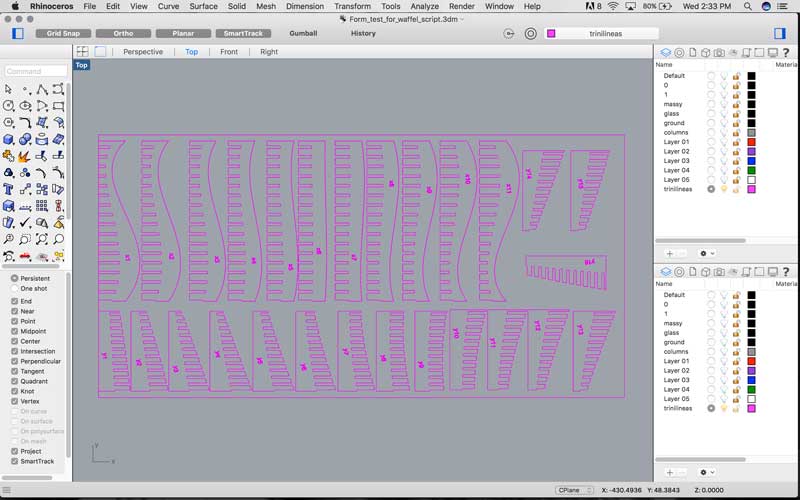This screenshot has width=800, height=500.
Task: Uncheck the Quadrant snap
Action: (15, 381)
